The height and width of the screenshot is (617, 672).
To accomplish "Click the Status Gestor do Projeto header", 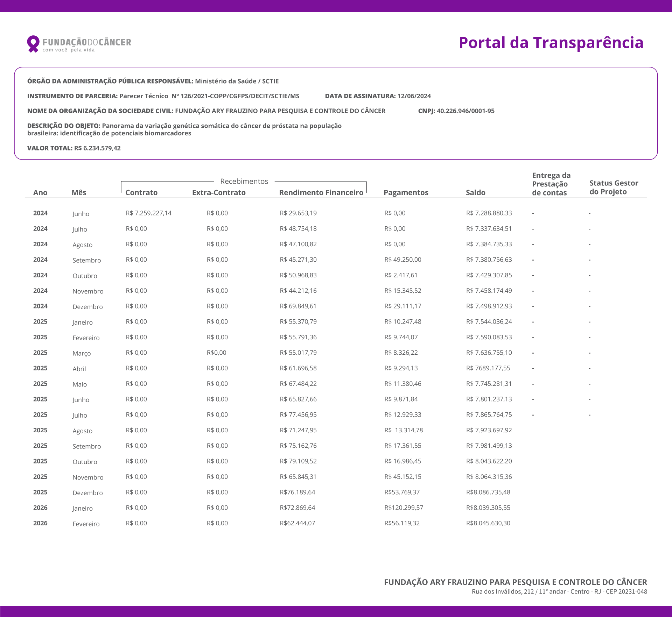I will click(x=613, y=187).
